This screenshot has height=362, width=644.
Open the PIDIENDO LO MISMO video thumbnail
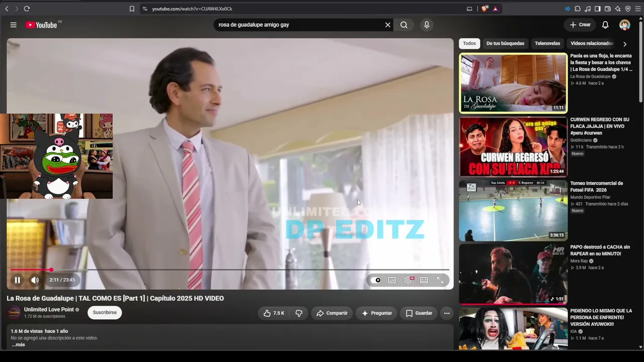(513, 329)
